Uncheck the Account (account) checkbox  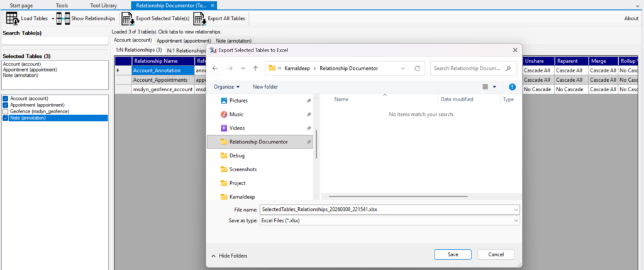[x=6, y=99]
